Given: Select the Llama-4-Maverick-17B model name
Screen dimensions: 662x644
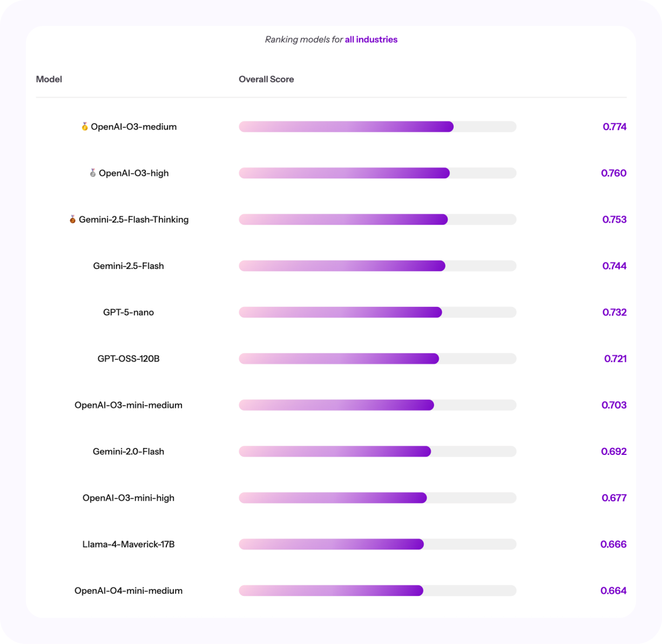Looking at the screenshot, I should (x=129, y=545).
